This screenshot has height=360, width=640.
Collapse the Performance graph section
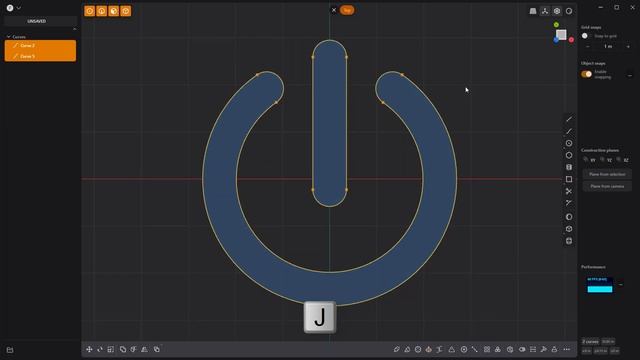point(621,284)
